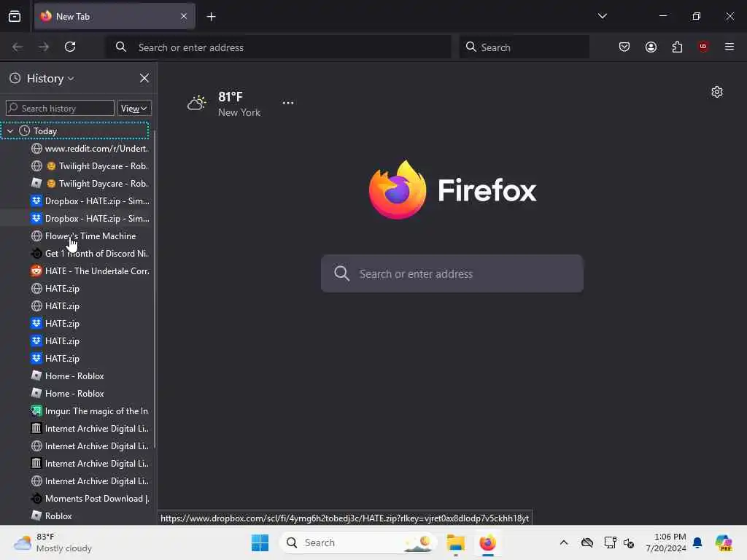The image size is (747, 560).
Task: Click the Search history field
Action: (60, 108)
